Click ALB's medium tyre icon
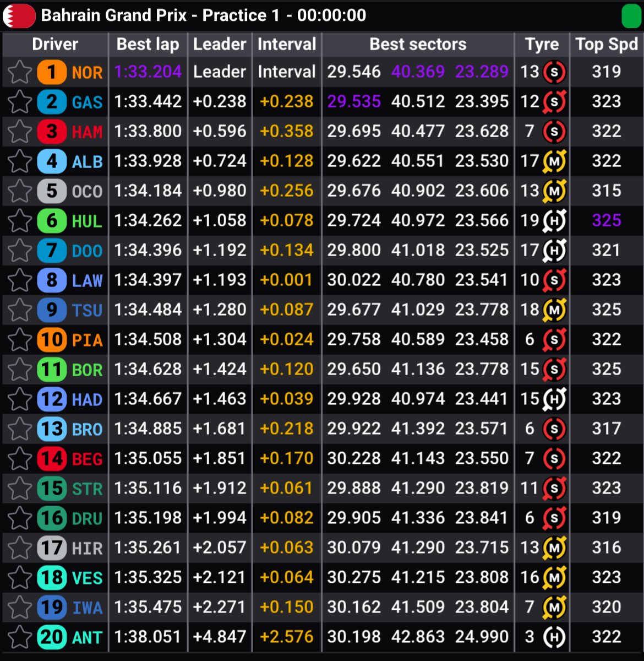644x661 pixels. 554,161
